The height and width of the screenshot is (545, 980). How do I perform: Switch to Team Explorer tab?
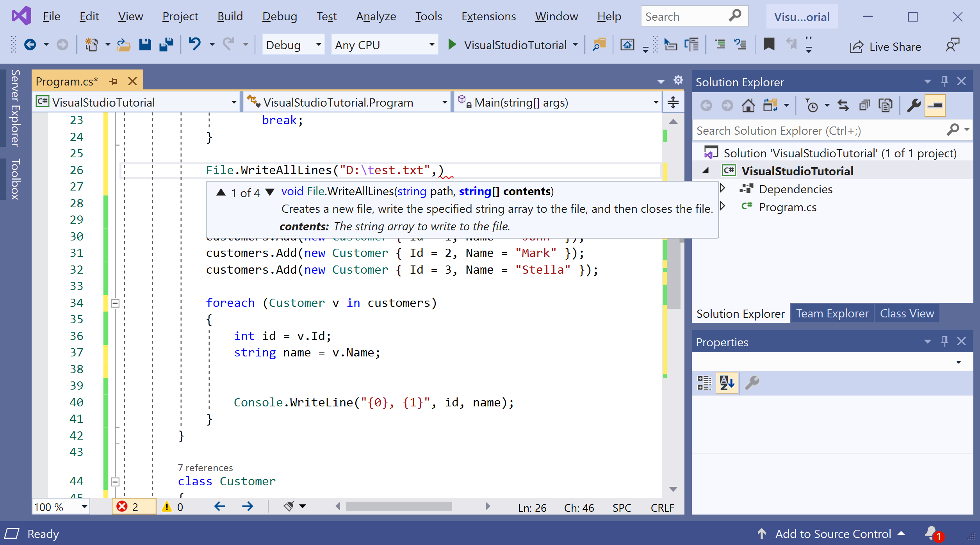(832, 313)
